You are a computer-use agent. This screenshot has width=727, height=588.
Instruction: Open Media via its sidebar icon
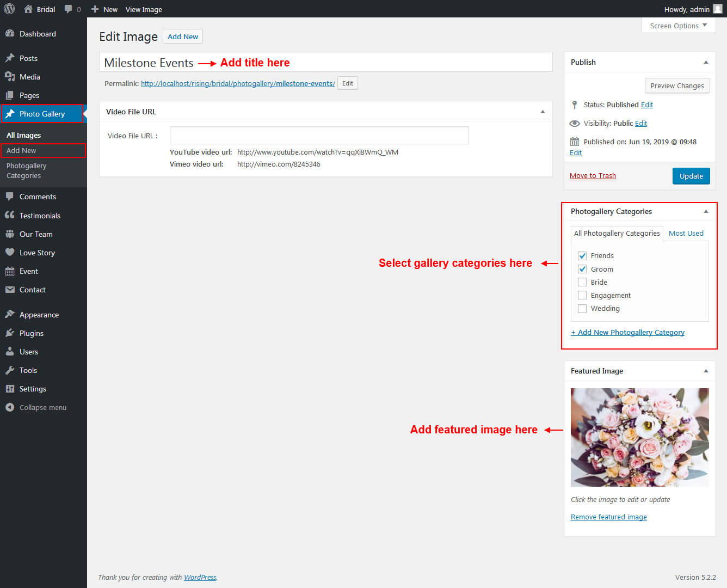click(x=10, y=77)
